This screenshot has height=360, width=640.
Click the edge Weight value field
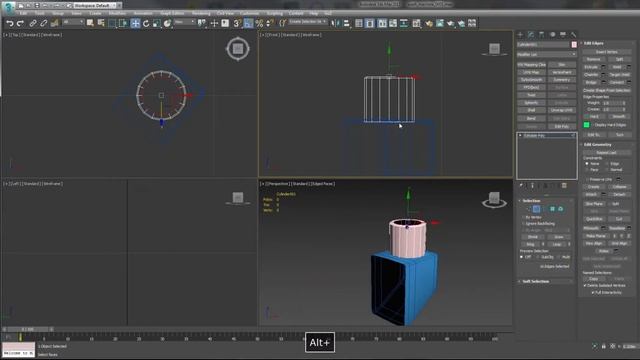612,103
